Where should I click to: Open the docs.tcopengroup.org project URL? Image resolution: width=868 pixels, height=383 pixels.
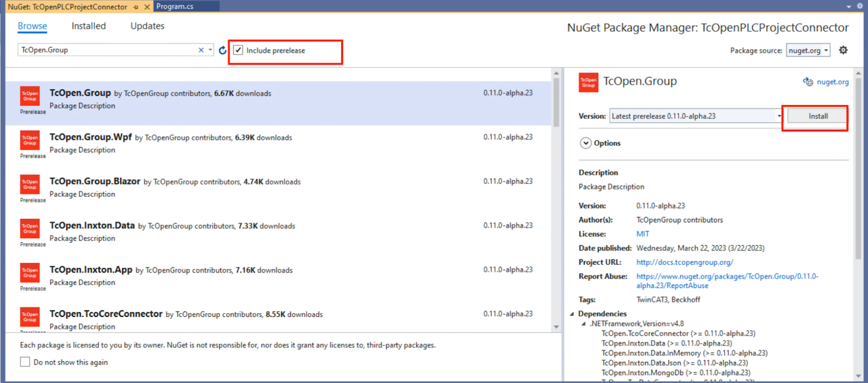pos(685,262)
